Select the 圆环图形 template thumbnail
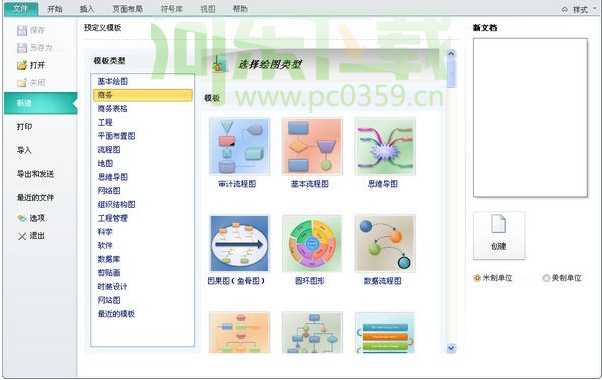Image resolution: width=602 pixels, height=380 pixels. coord(312,243)
